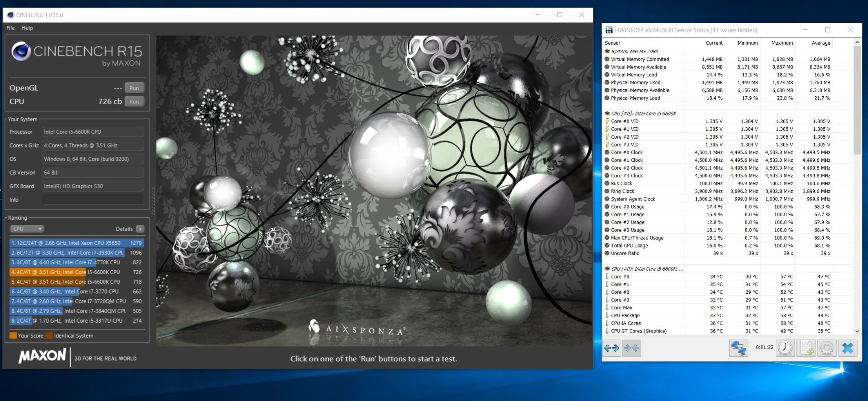The image size is (868, 401).
Task: Click the Bus Clock sensor icon
Action: click(x=607, y=183)
